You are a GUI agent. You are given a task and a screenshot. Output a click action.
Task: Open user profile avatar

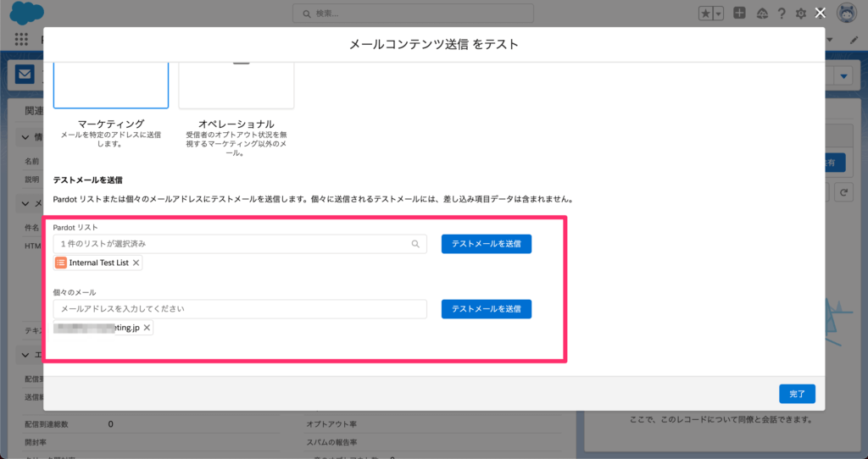(x=847, y=14)
